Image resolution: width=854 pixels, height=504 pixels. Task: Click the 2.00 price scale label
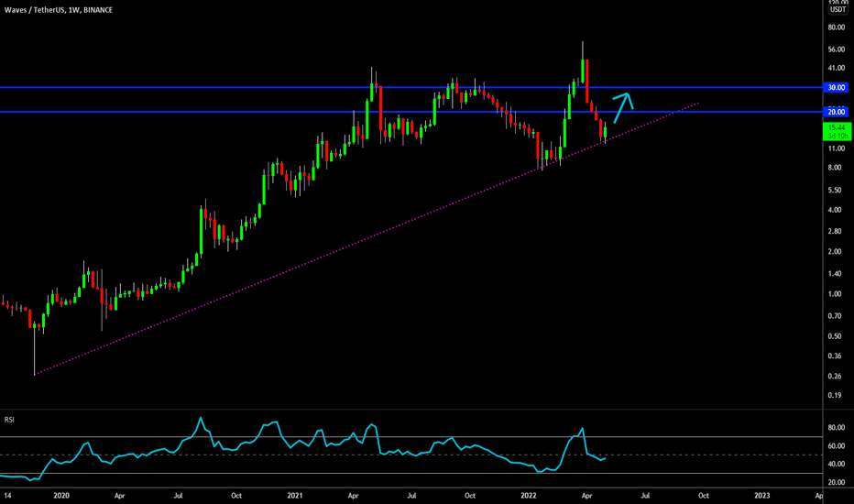click(835, 252)
